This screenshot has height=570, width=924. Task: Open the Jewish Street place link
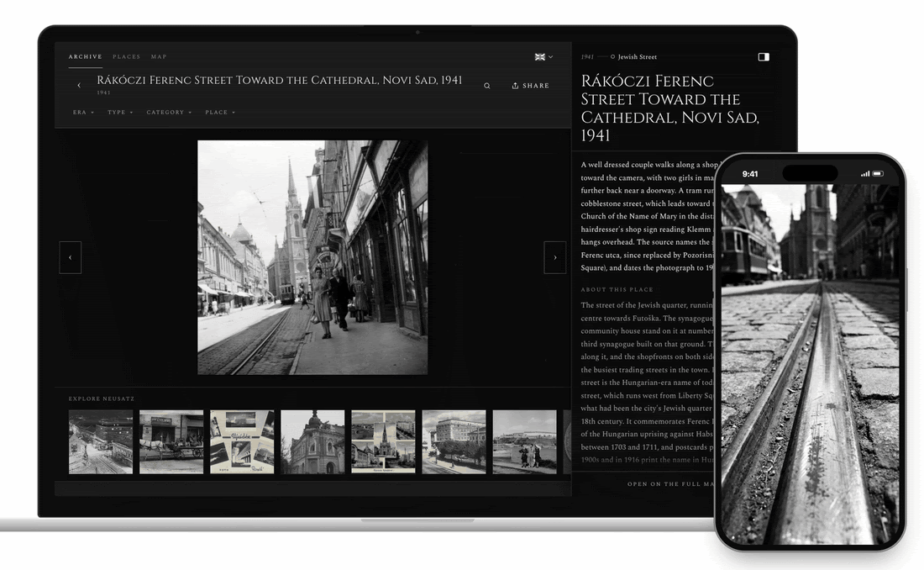click(637, 56)
